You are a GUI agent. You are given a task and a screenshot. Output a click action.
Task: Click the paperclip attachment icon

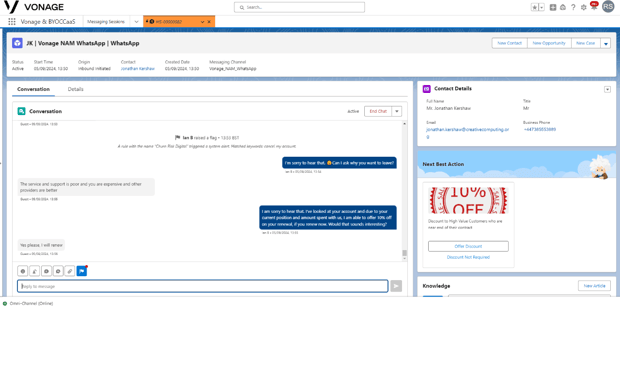pyautogui.click(x=70, y=271)
